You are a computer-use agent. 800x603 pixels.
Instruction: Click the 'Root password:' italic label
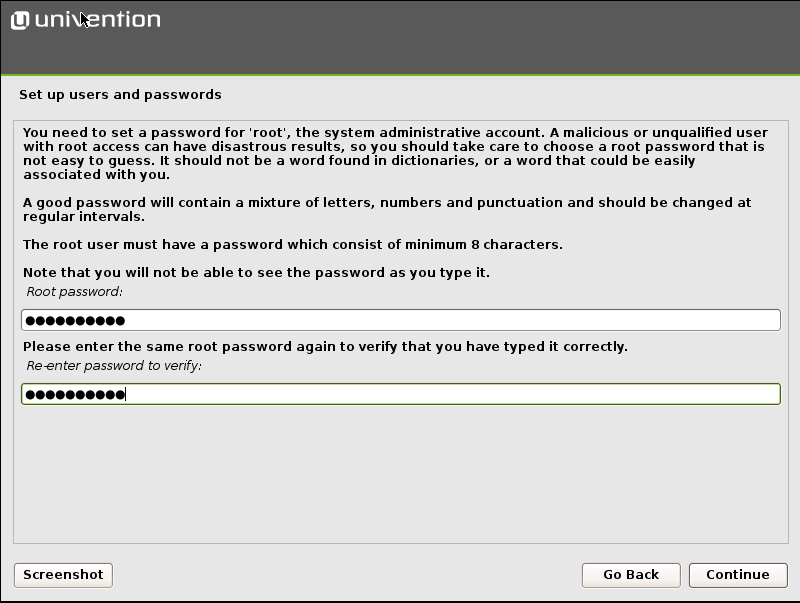(74, 291)
